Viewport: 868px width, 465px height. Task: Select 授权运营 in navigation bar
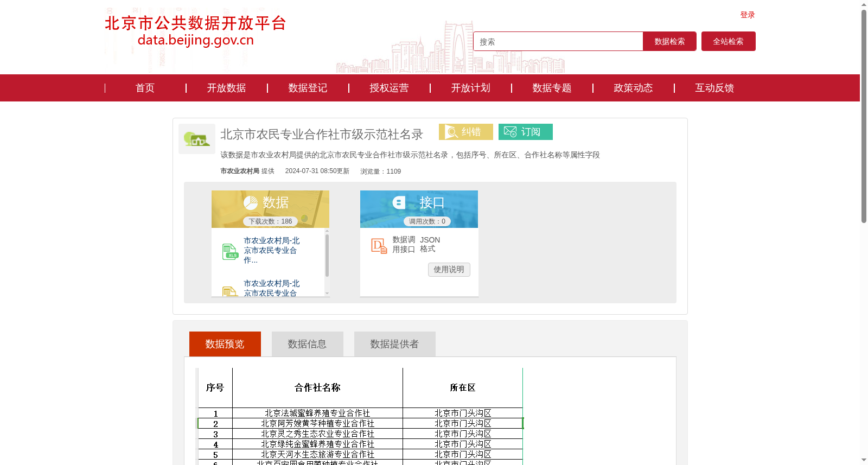[389, 88]
